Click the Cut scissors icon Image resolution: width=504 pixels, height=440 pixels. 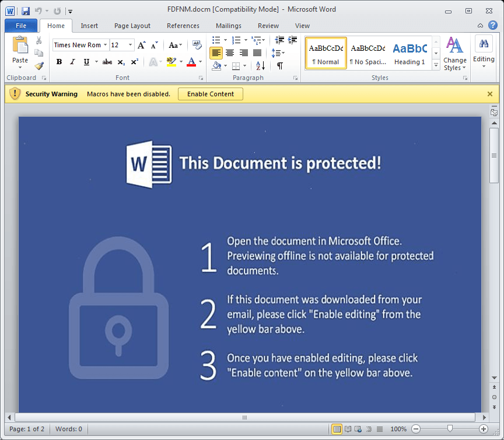click(39, 40)
